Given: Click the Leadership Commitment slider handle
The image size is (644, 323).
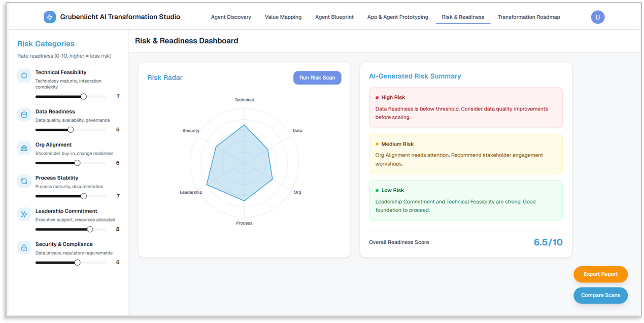Looking at the screenshot, I should [90, 229].
